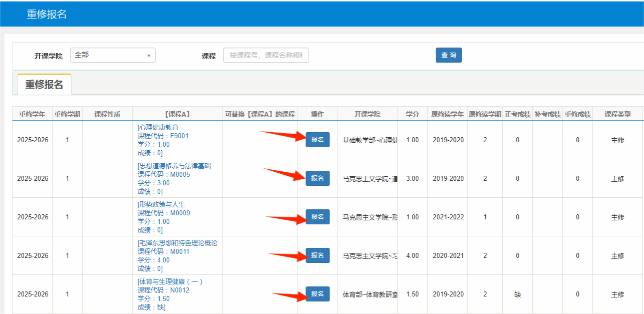Screen dimensions: 644x314
Task: Click the 正考成绩 column header
Action: 517,114
